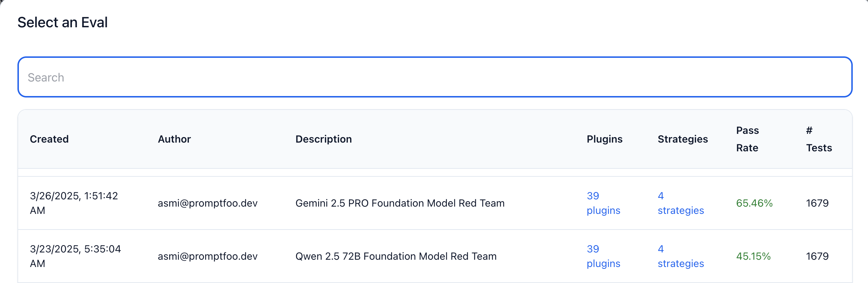Viewport: 868px width, 283px height.
Task: Click the # Tests column header
Action: (x=819, y=139)
